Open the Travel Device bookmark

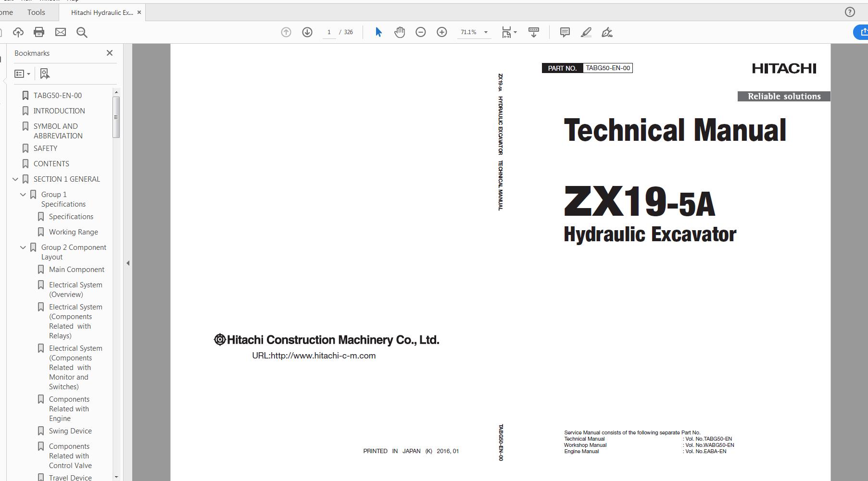coord(70,477)
